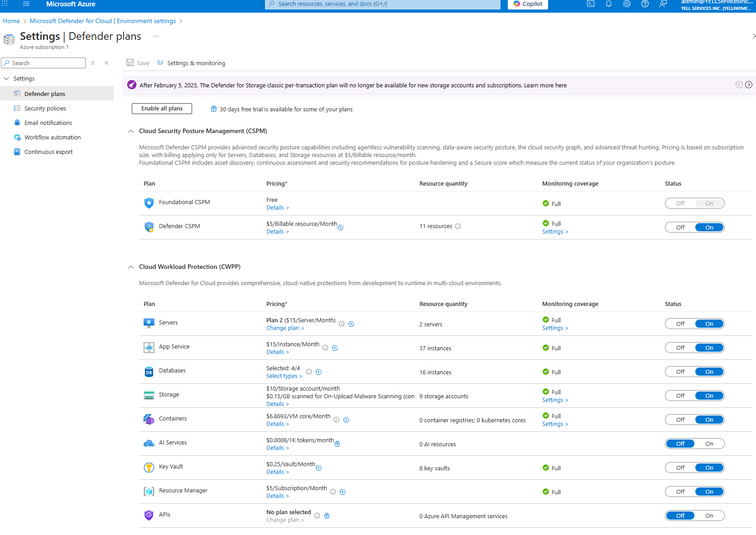Image resolution: width=756 pixels, height=535 pixels.
Task: Toggle Resource Manager status switch
Action: tap(694, 492)
